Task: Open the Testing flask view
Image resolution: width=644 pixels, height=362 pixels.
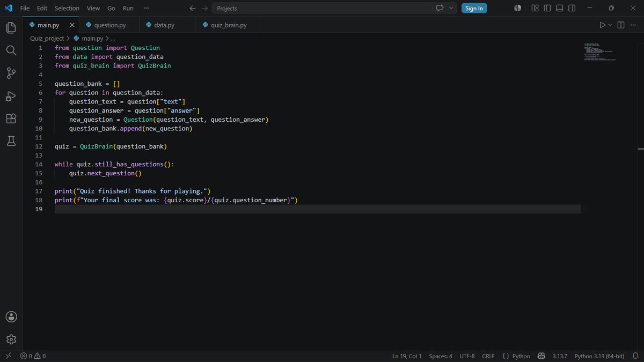Action: coord(11,141)
